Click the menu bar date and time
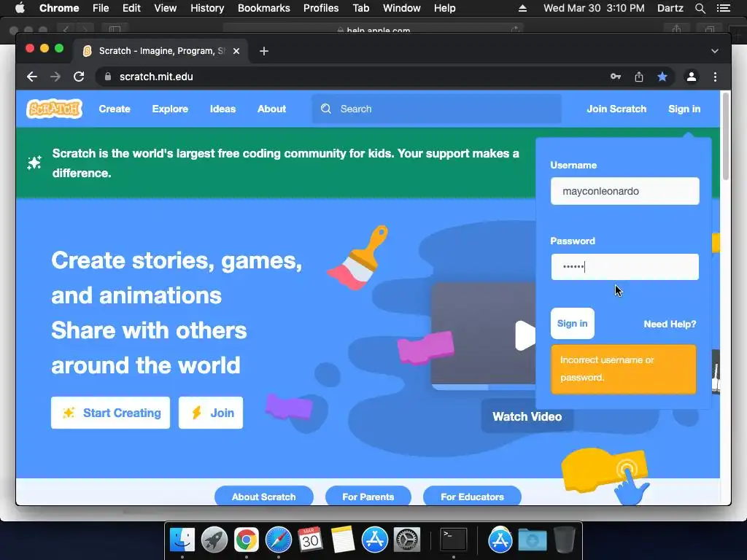 click(594, 8)
